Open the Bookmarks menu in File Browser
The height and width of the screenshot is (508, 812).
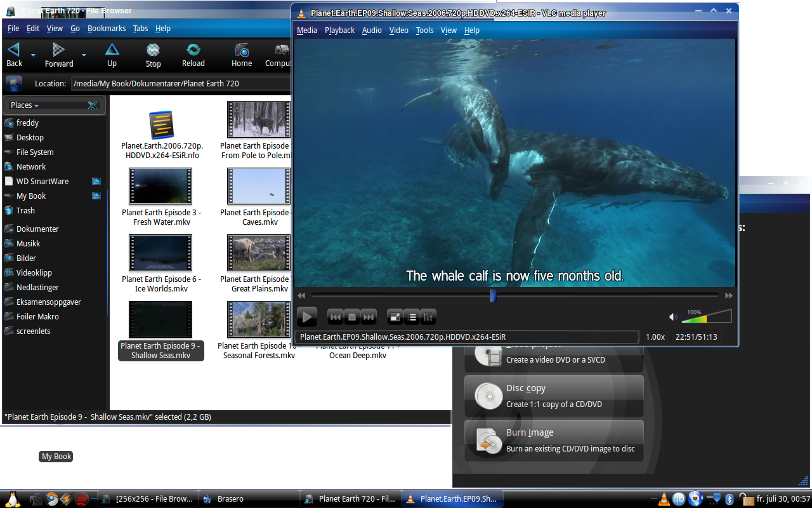pyautogui.click(x=107, y=29)
